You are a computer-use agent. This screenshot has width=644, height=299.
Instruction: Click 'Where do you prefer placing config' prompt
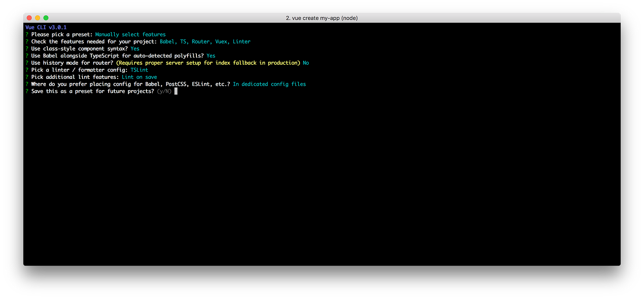131,84
